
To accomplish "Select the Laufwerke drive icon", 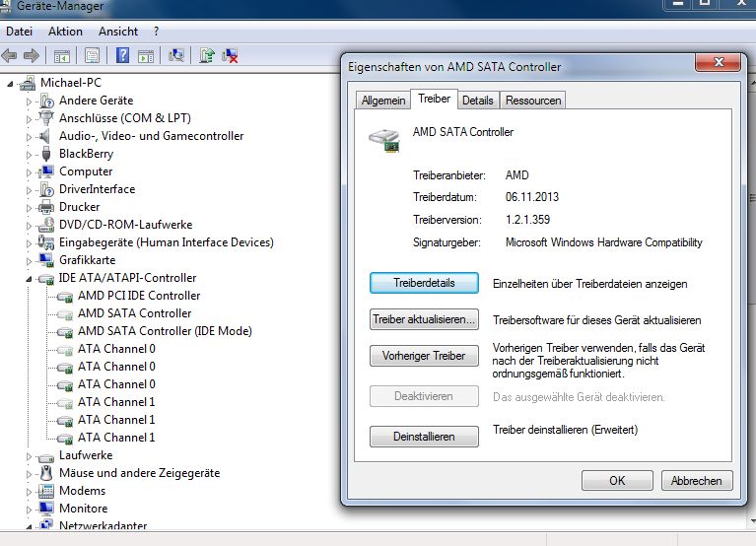I will pyautogui.click(x=46, y=457).
